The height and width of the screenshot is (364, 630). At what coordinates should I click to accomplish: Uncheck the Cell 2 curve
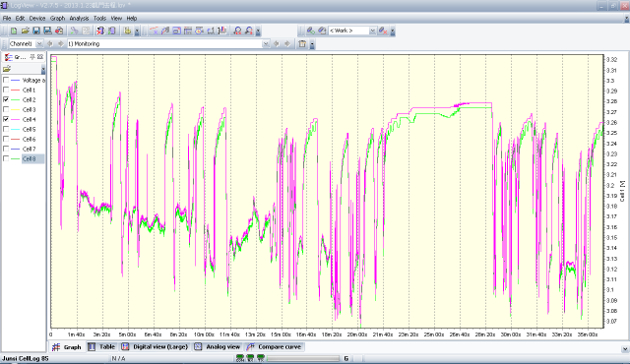(6, 99)
